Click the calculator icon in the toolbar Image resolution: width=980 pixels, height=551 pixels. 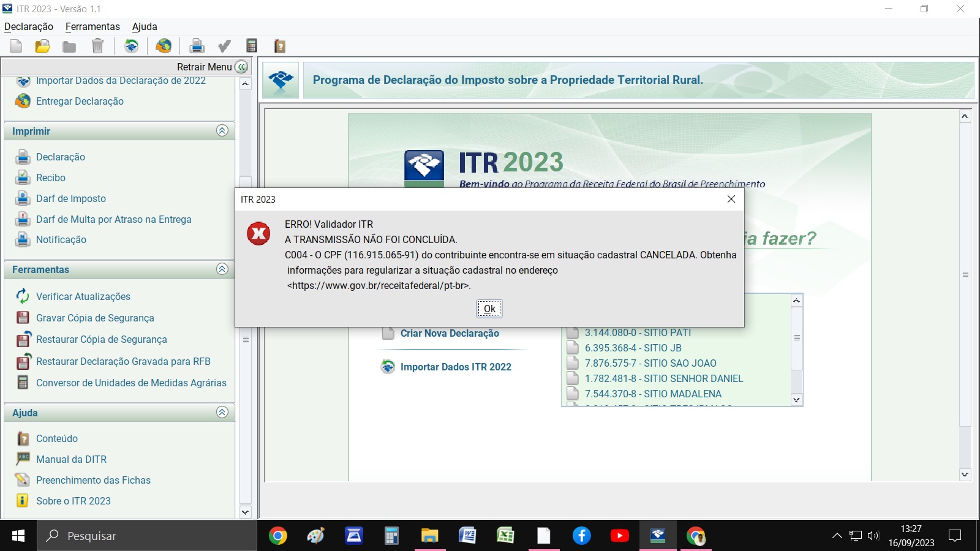tap(252, 46)
